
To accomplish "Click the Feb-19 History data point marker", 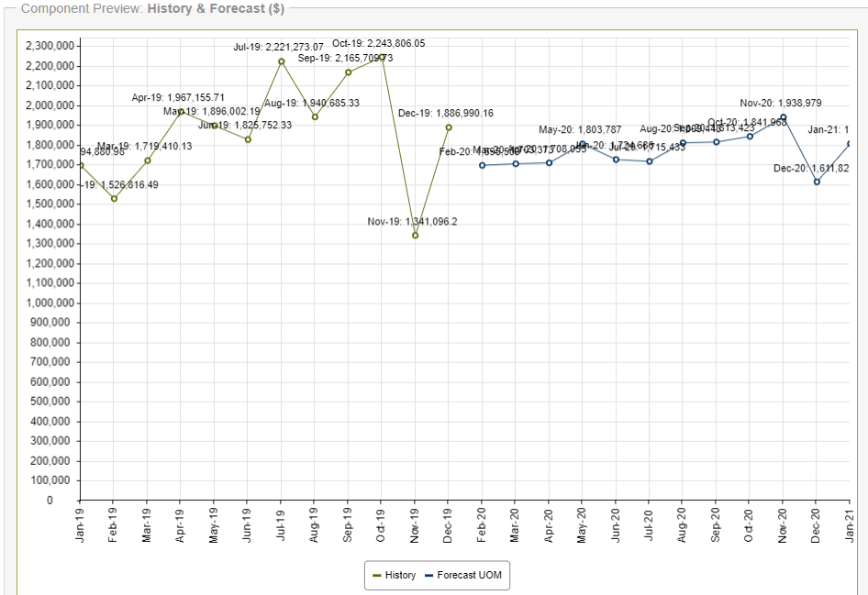I will 114,199.
